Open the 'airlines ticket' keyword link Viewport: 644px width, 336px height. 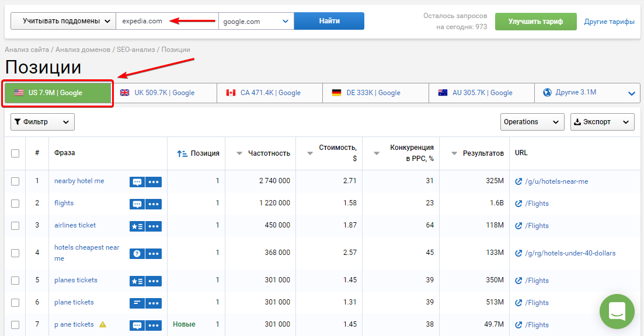pos(75,225)
